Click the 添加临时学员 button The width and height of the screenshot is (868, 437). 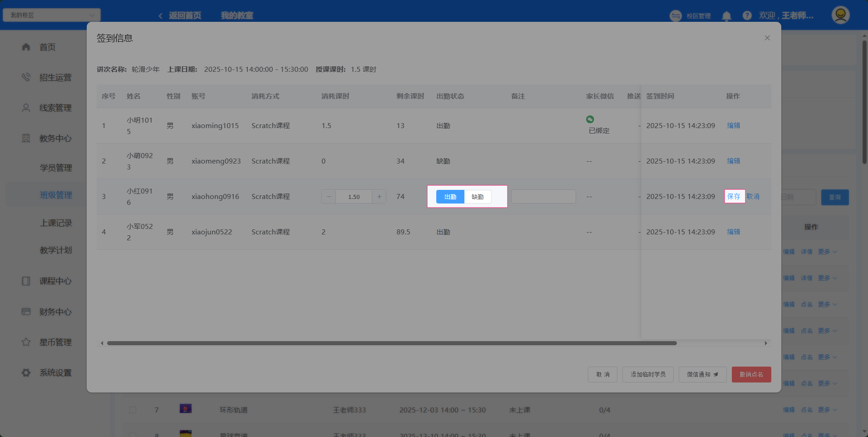click(648, 374)
